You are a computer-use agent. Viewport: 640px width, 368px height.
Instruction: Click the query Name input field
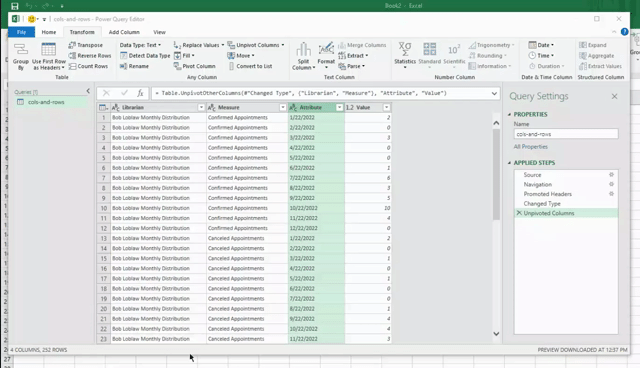[566, 134]
